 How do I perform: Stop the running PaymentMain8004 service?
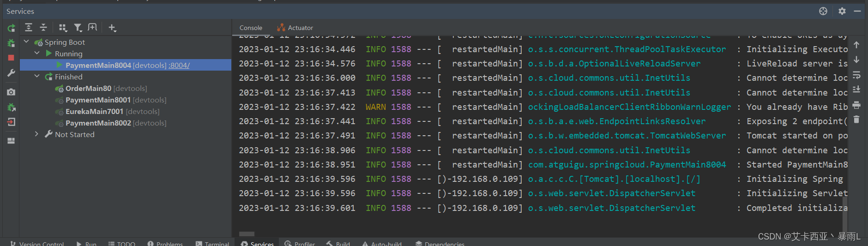click(11, 58)
